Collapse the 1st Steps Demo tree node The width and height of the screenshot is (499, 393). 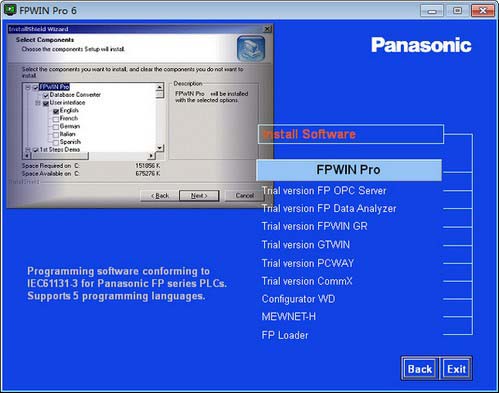point(28,150)
